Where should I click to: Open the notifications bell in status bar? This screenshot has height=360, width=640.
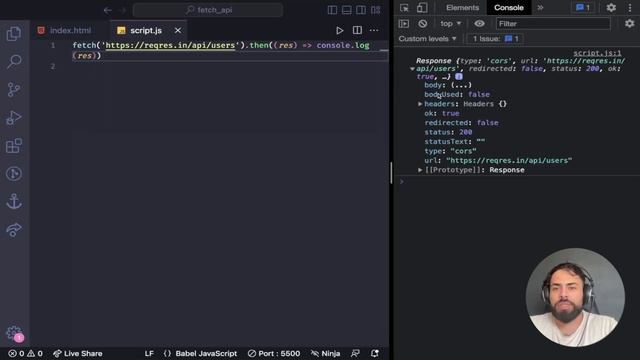tap(375, 353)
